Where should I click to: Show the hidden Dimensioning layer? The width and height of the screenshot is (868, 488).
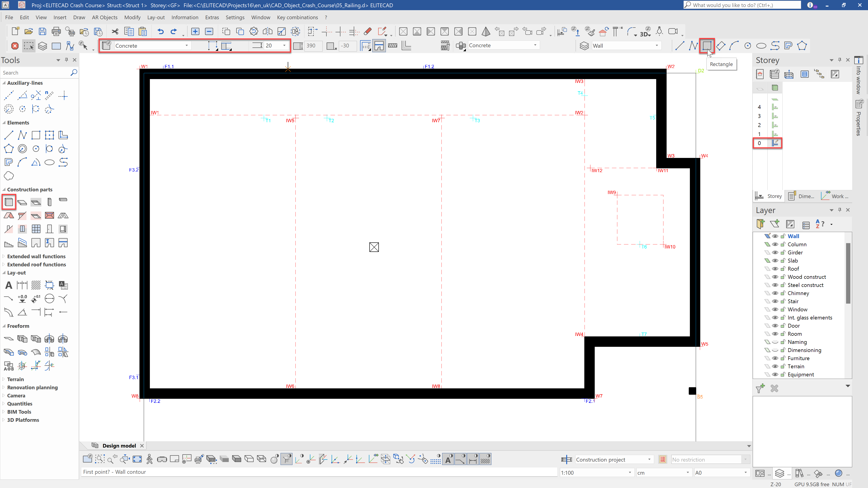(x=775, y=350)
